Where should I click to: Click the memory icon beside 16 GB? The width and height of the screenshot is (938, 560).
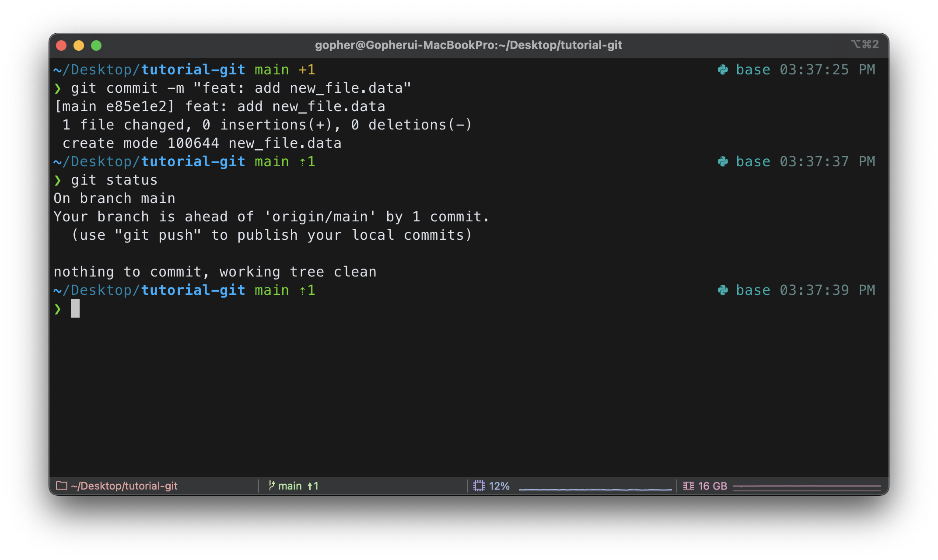pos(689,486)
